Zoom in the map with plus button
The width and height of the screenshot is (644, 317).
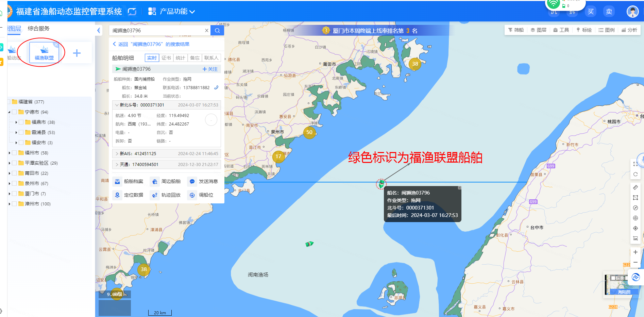635,252
